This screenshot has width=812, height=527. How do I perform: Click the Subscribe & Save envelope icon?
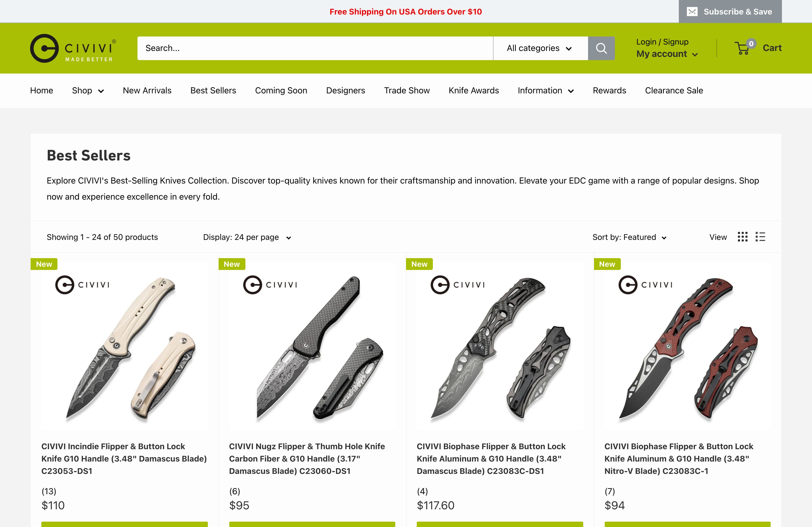(692, 12)
